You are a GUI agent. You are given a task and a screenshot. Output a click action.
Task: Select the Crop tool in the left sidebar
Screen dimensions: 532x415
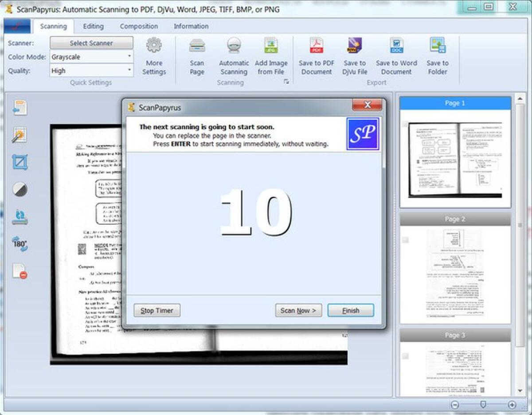[x=19, y=163]
